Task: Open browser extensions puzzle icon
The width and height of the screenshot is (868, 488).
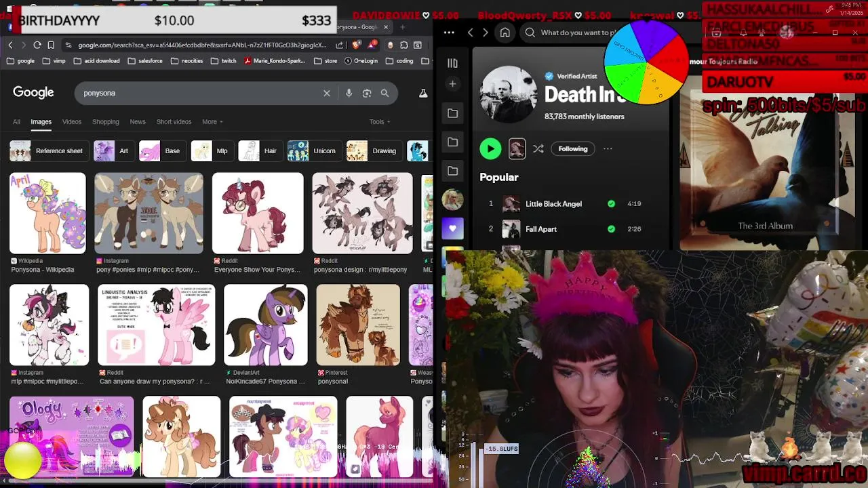Action: tap(404, 45)
